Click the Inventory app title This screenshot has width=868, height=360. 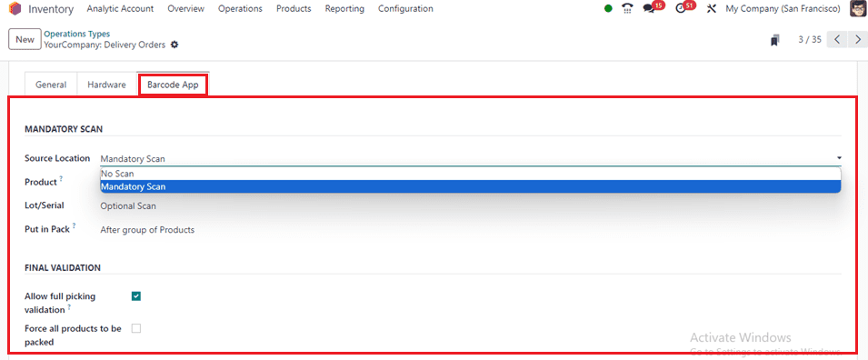51,9
